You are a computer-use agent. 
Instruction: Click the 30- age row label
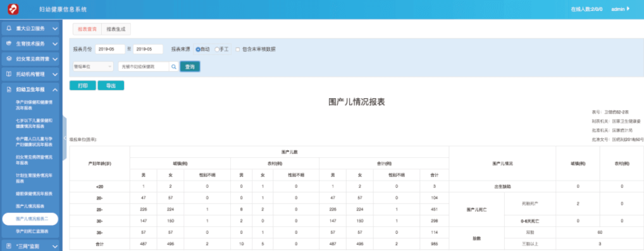(x=99, y=221)
